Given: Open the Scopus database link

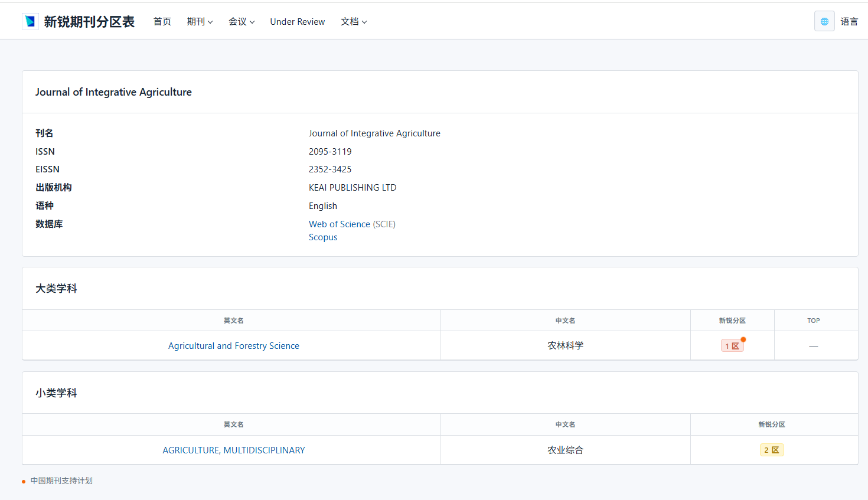Looking at the screenshot, I should pyautogui.click(x=323, y=237).
